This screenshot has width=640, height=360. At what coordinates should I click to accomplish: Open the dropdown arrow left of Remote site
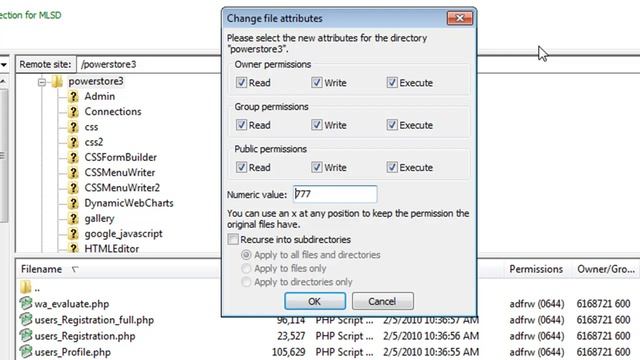pos(4,64)
